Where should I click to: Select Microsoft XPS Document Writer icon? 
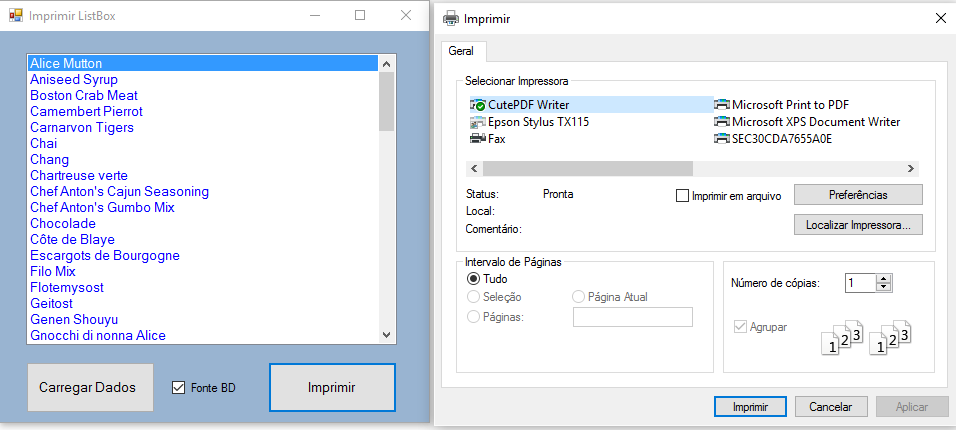tap(721, 122)
